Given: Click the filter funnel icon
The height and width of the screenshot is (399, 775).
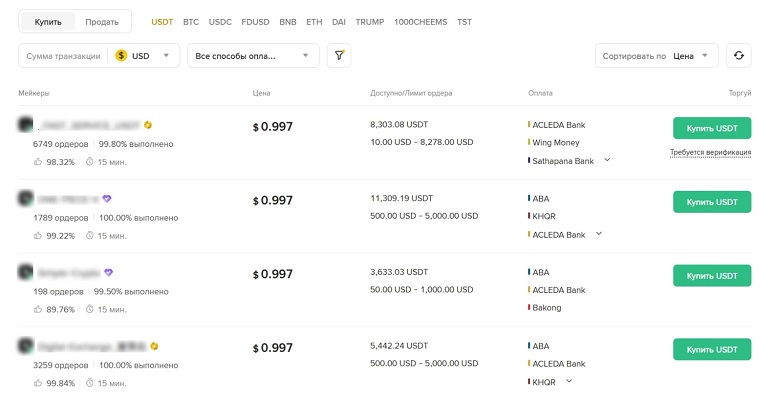Looking at the screenshot, I should (x=339, y=55).
